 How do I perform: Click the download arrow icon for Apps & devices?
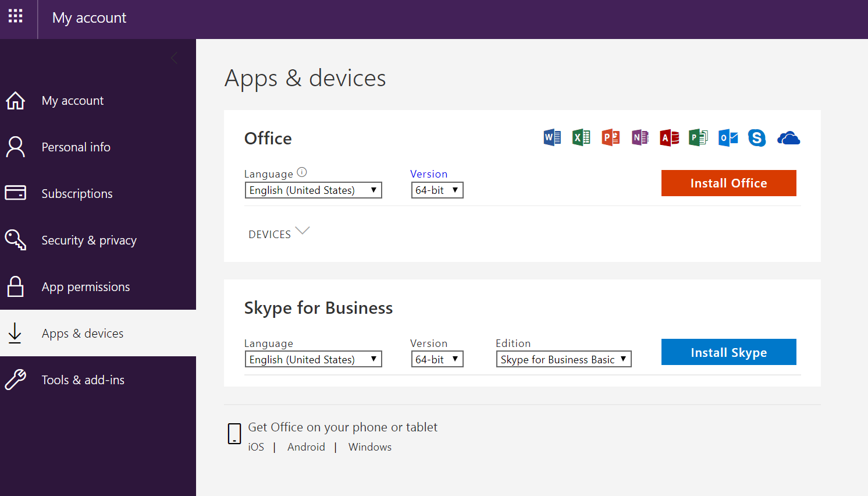(x=15, y=333)
